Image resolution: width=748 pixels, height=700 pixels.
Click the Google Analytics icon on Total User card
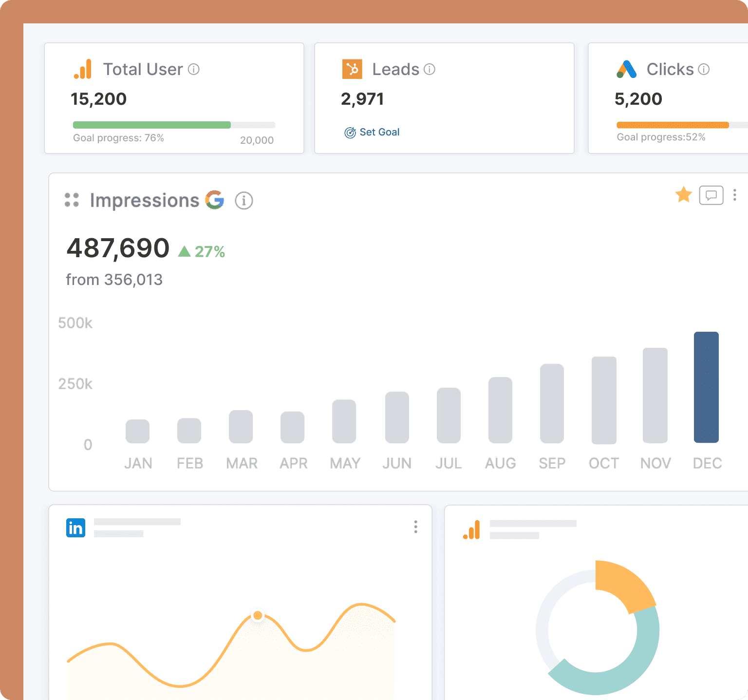coord(83,69)
